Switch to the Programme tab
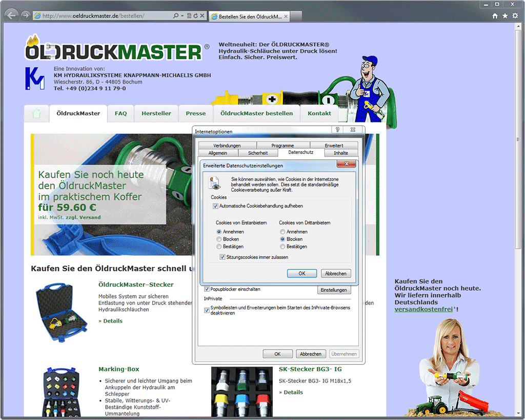 282,145
